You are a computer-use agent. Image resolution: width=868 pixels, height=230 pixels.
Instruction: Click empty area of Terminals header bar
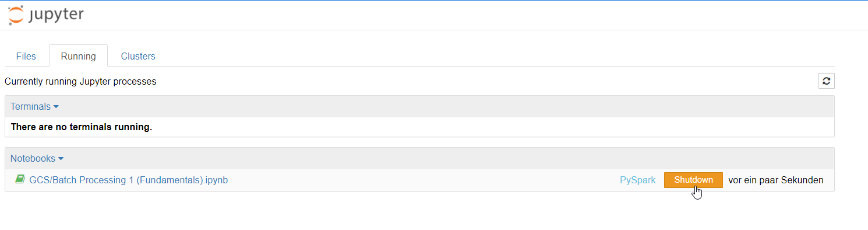(443, 107)
